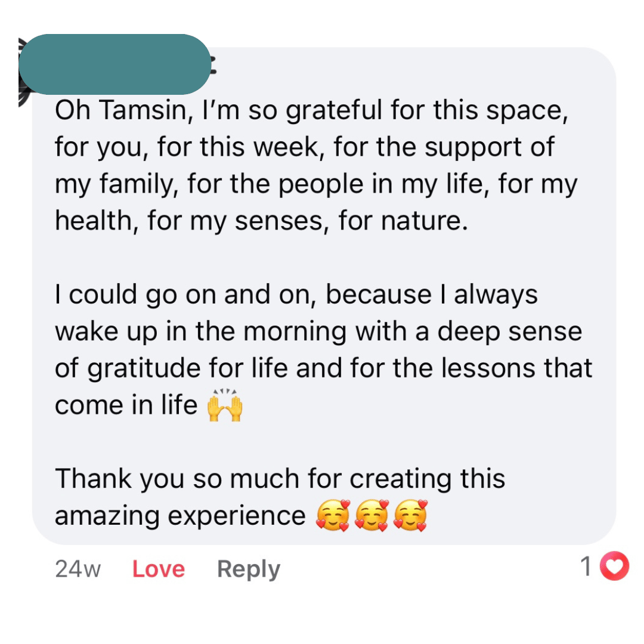644x644 pixels.
Task: View the reaction count number 1
Action: (x=587, y=567)
